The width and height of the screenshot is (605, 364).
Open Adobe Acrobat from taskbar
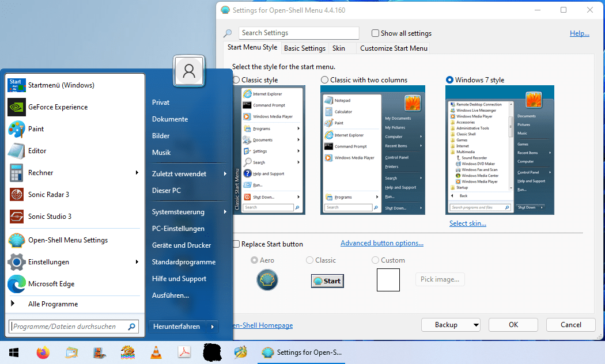click(184, 352)
